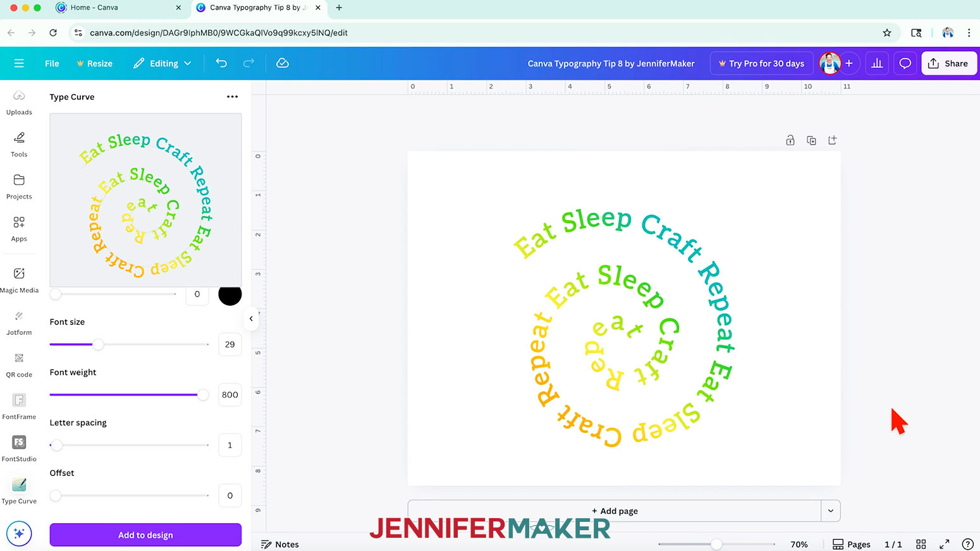This screenshot has width=980, height=551.
Task: Click the black color swatch
Action: pos(230,294)
